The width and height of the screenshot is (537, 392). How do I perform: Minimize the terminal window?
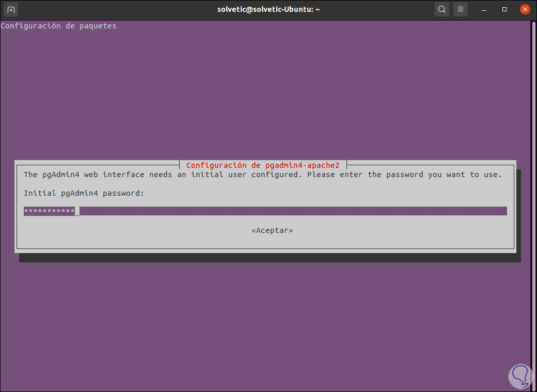(484, 10)
